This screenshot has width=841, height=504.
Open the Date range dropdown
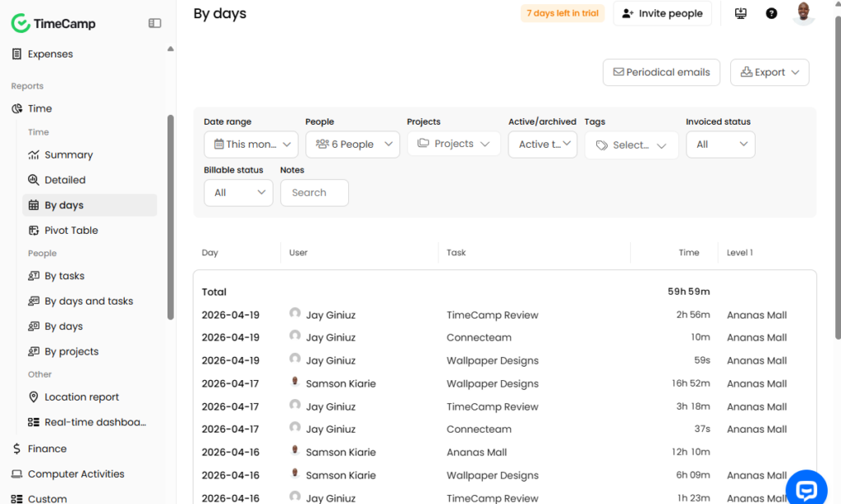coord(251,144)
